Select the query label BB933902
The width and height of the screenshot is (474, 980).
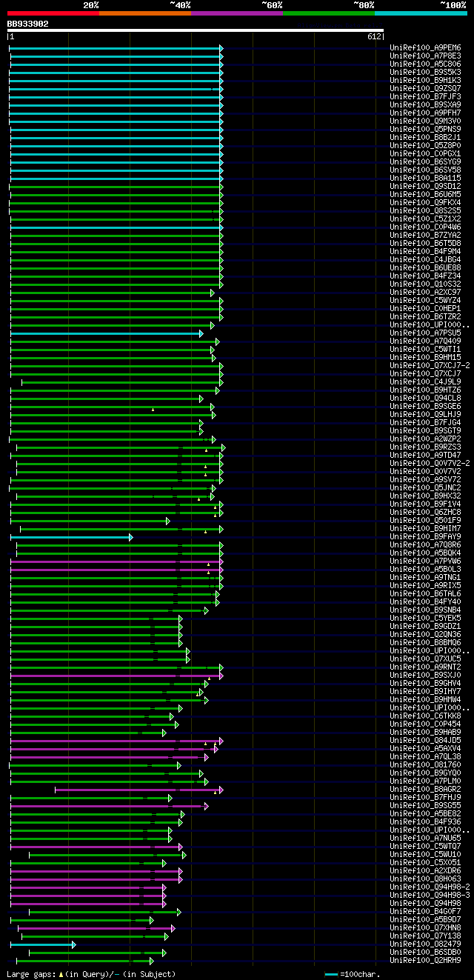28,24
